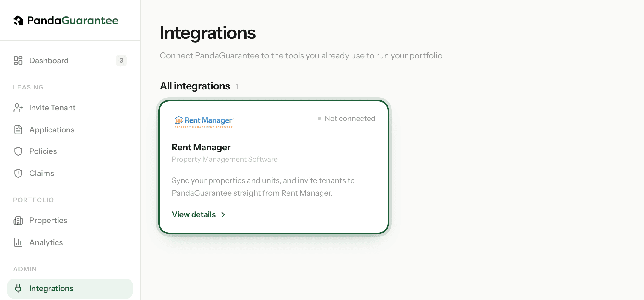
Task: Open the Claims page
Action: point(70,173)
